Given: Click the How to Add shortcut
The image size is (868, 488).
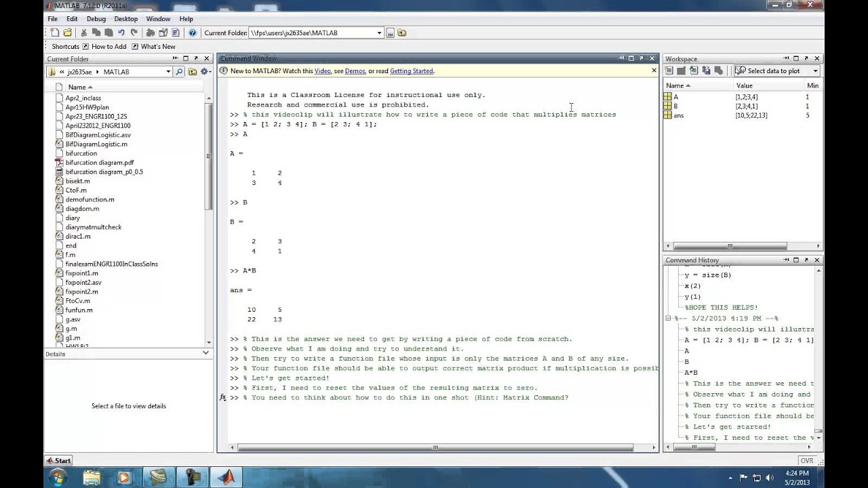Looking at the screenshot, I should coord(104,46).
